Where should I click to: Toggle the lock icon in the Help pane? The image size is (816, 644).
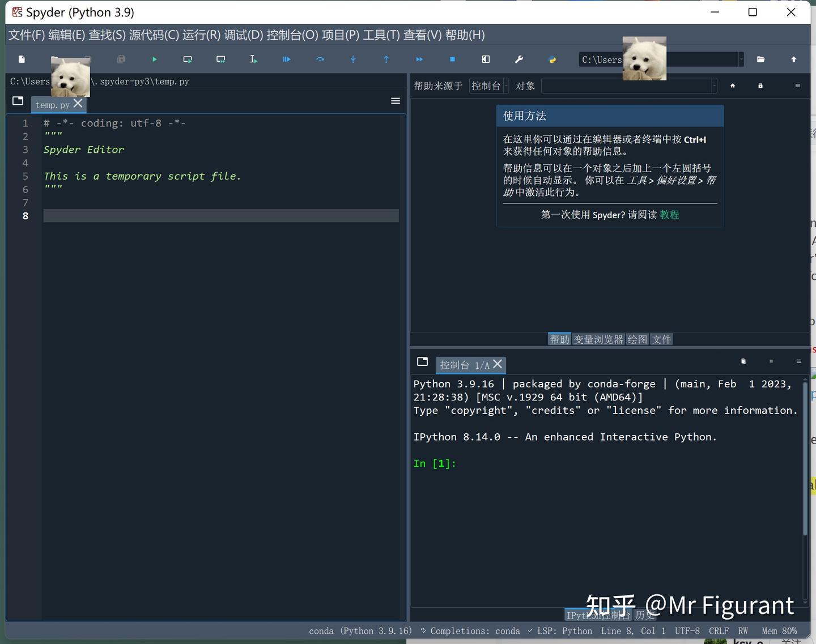click(760, 86)
